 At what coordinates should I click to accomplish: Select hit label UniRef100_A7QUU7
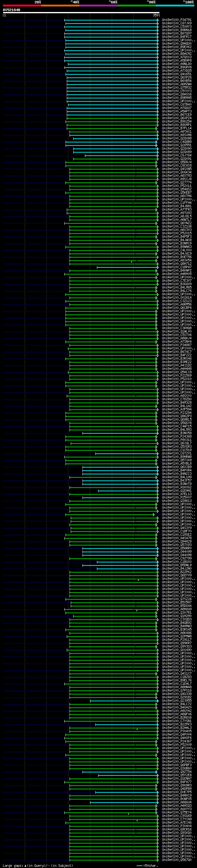[x=176, y=108]
